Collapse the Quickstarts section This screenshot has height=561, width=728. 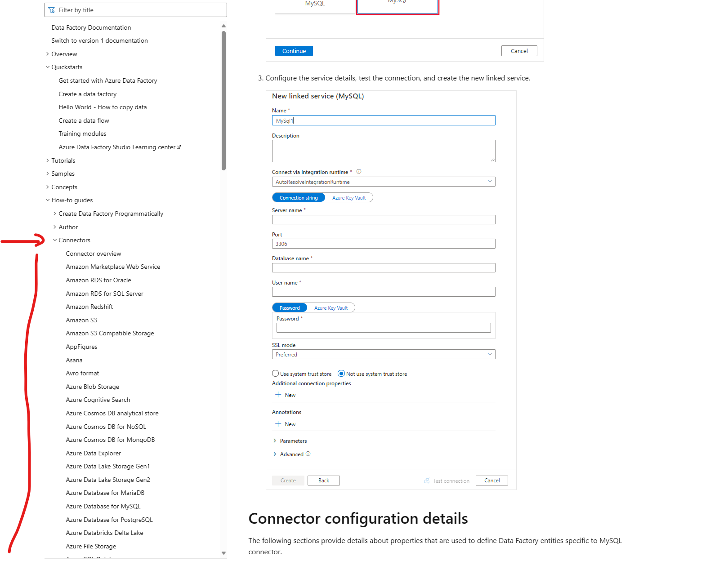coord(48,67)
